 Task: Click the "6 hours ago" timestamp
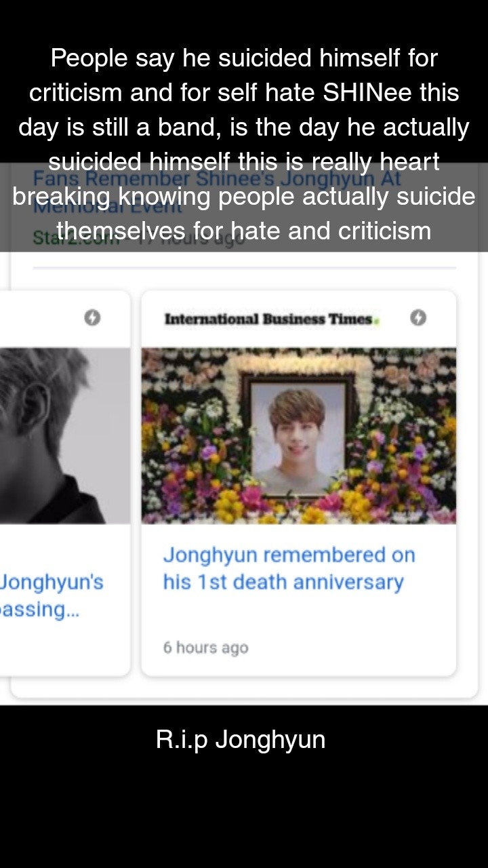205,648
